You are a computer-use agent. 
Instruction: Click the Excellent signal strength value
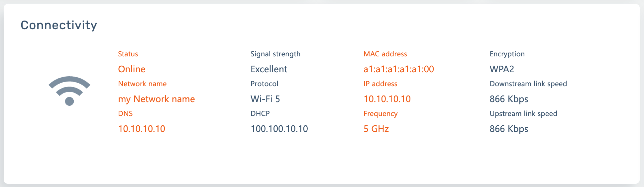[268, 69]
